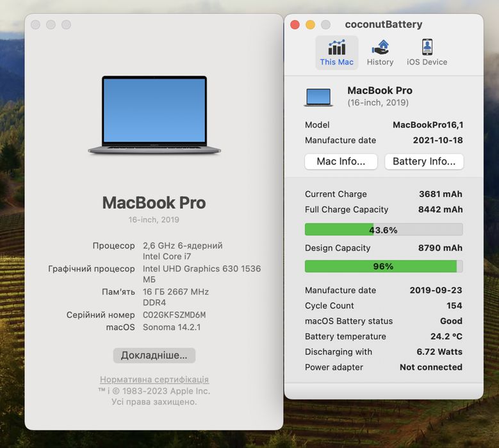The width and height of the screenshot is (499, 448).
Task: Click the Intel UHD Graphics 630 1536 value
Action: [x=202, y=269]
